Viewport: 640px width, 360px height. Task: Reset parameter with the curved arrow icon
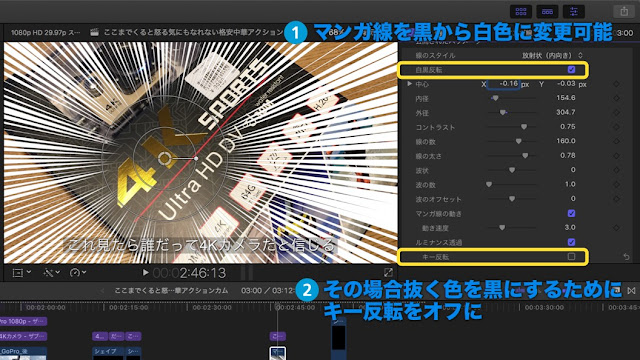click(x=626, y=257)
